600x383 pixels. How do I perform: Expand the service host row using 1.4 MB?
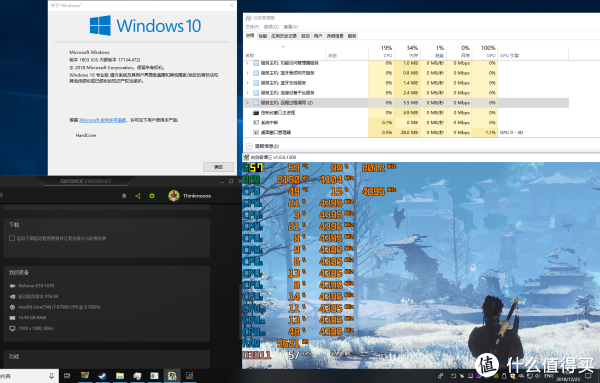248,83
